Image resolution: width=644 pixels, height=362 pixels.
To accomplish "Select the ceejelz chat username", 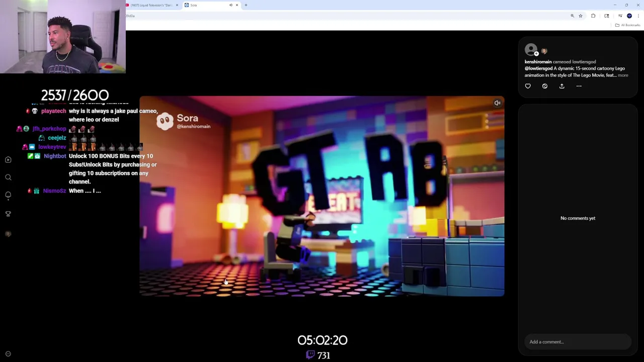I will [x=57, y=138].
